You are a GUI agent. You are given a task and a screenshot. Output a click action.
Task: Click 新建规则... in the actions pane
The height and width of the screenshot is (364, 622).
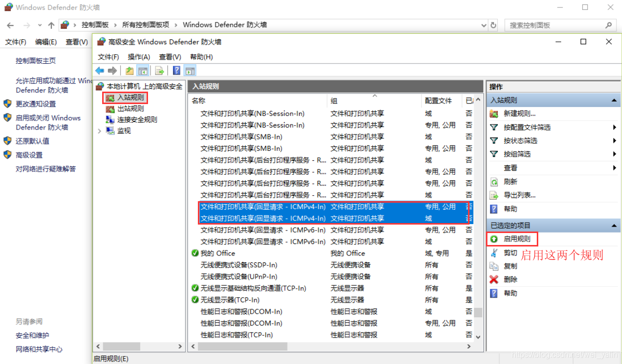point(519,114)
